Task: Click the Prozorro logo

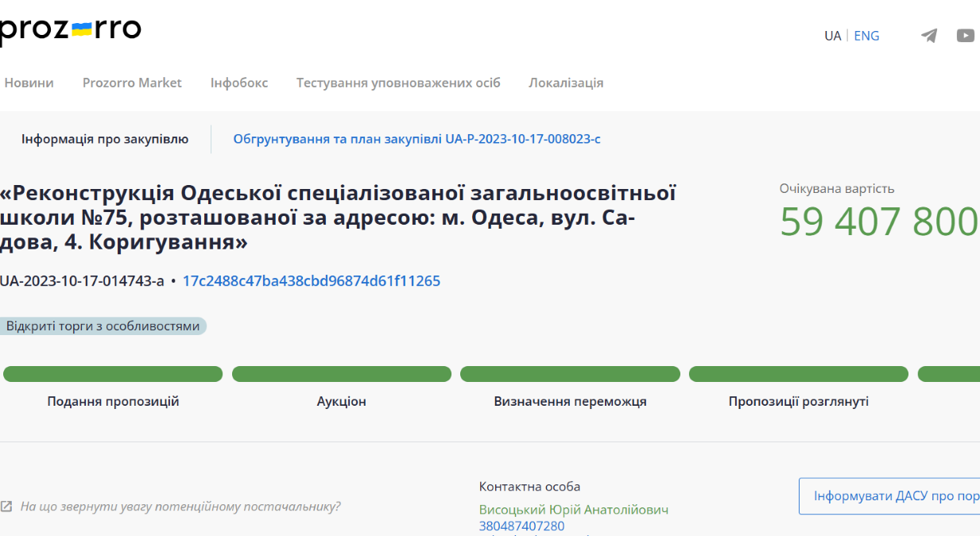Action: pos(70,30)
